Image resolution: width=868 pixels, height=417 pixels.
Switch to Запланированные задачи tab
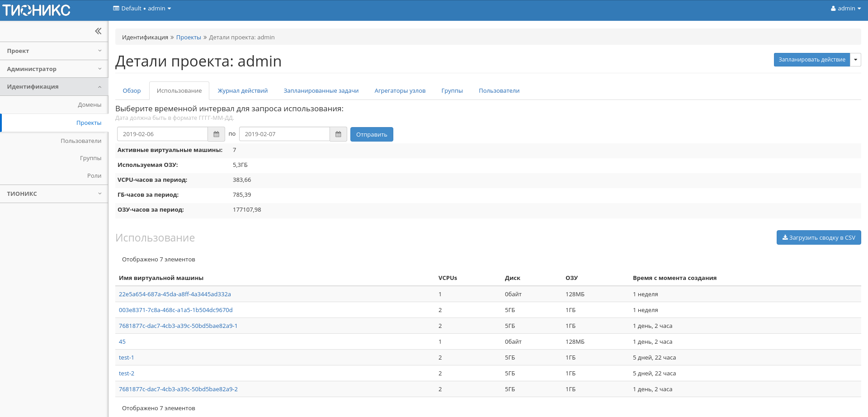coord(321,91)
